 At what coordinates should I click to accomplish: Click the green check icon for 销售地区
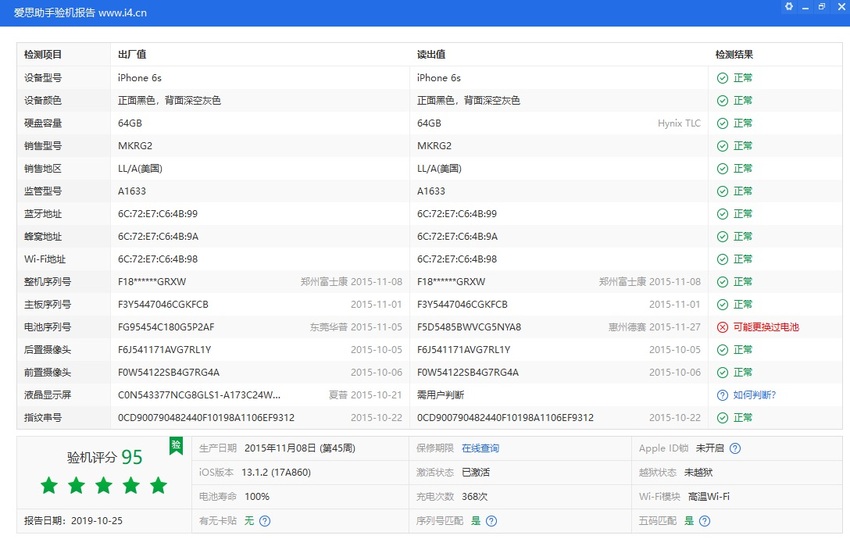pos(722,169)
